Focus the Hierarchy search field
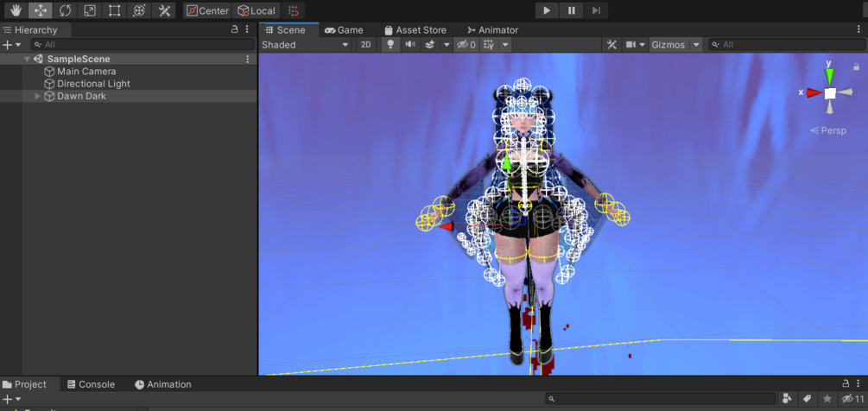 tap(143, 45)
